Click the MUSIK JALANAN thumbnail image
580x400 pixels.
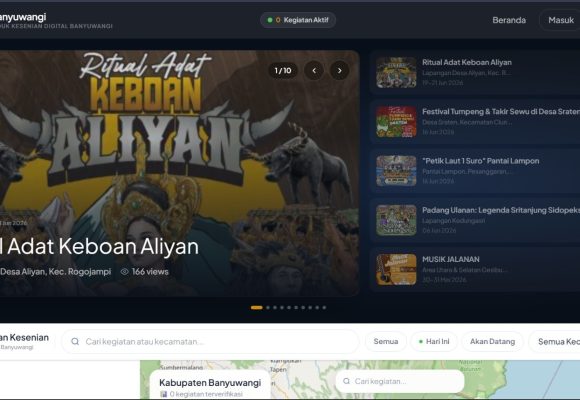(x=396, y=269)
